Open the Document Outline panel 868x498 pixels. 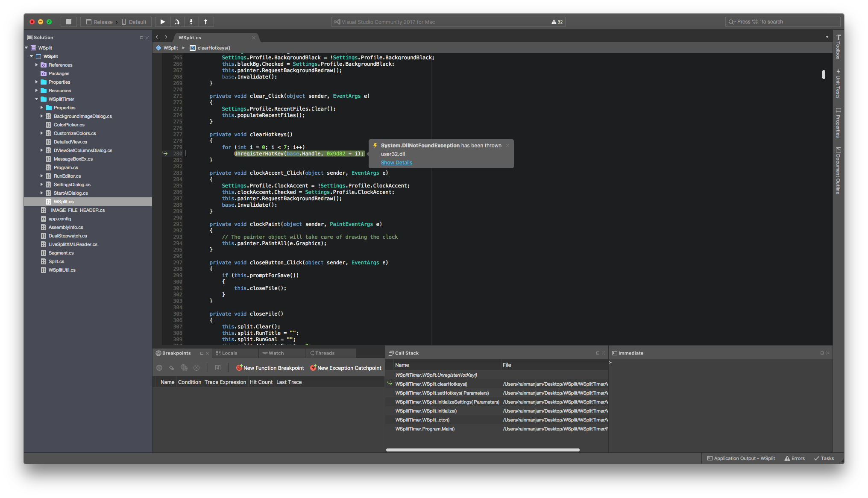[838, 171]
